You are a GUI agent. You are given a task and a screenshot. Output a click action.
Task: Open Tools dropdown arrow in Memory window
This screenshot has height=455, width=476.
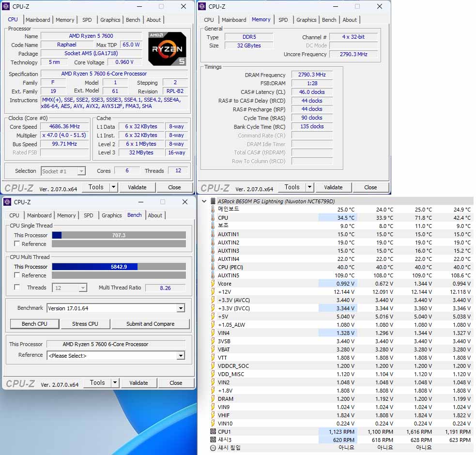tap(309, 187)
